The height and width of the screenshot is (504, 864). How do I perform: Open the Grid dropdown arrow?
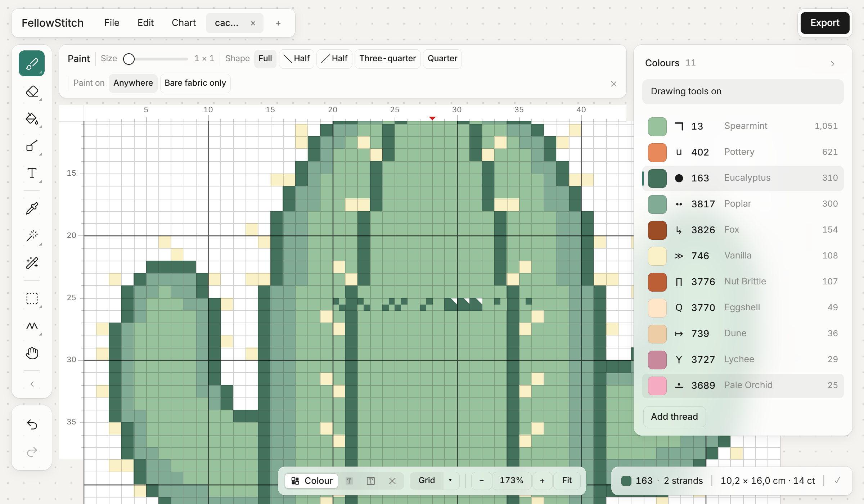[450, 481]
